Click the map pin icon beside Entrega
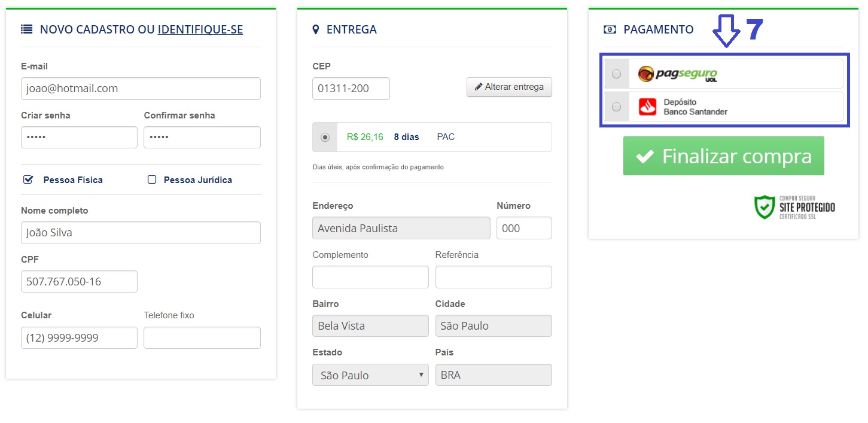 (316, 29)
